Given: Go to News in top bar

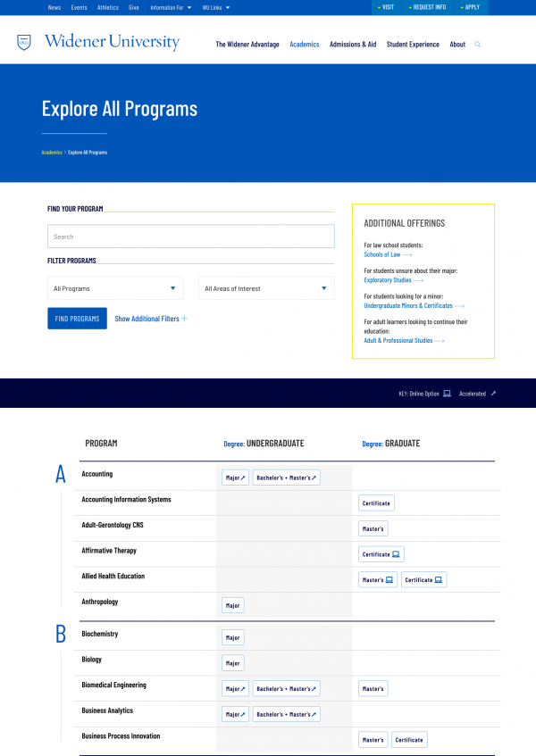Looking at the screenshot, I should 54,8.
